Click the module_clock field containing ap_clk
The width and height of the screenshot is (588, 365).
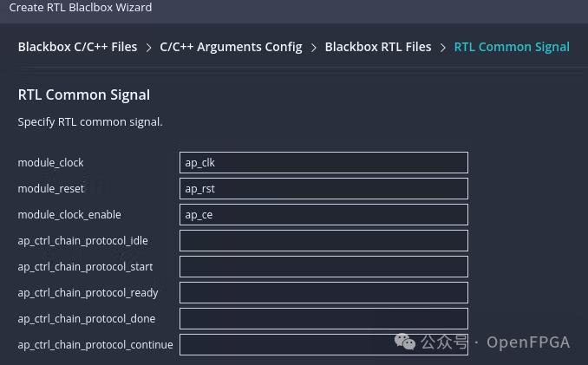pyautogui.click(x=323, y=163)
